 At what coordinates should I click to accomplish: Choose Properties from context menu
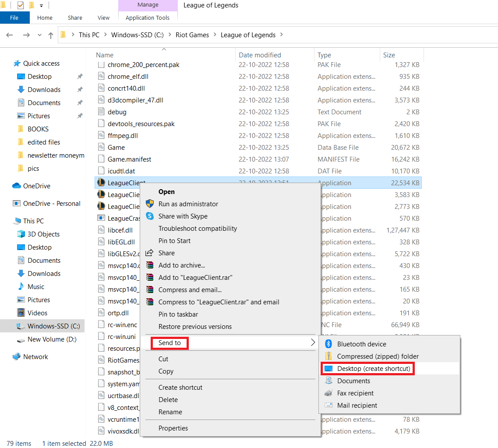[x=173, y=428]
